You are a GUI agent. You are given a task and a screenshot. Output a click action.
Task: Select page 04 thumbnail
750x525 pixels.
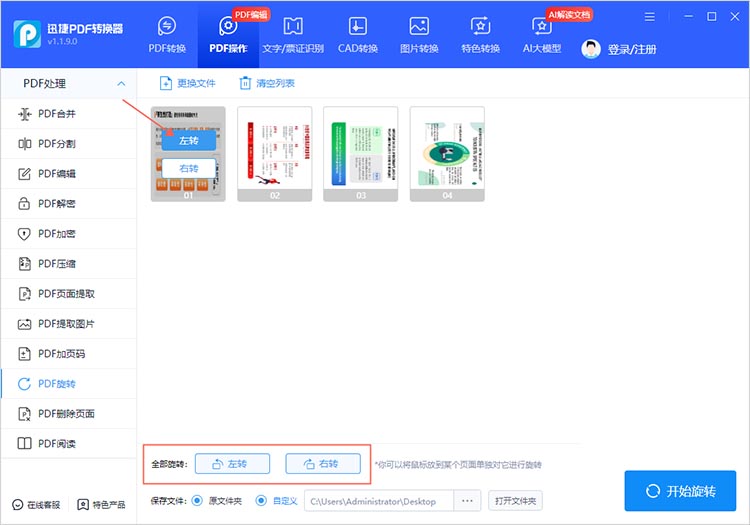(x=447, y=153)
